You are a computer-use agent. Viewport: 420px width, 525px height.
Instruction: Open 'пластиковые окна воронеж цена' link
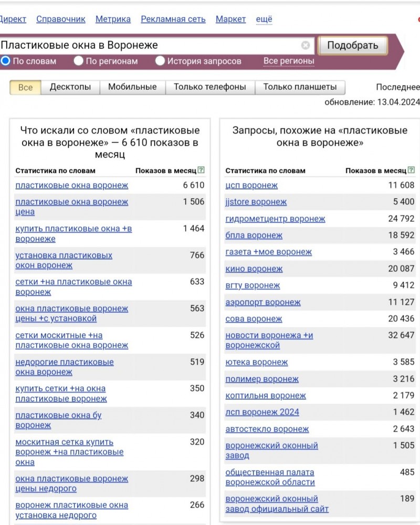pyautogui.click(x=71, y=207)
